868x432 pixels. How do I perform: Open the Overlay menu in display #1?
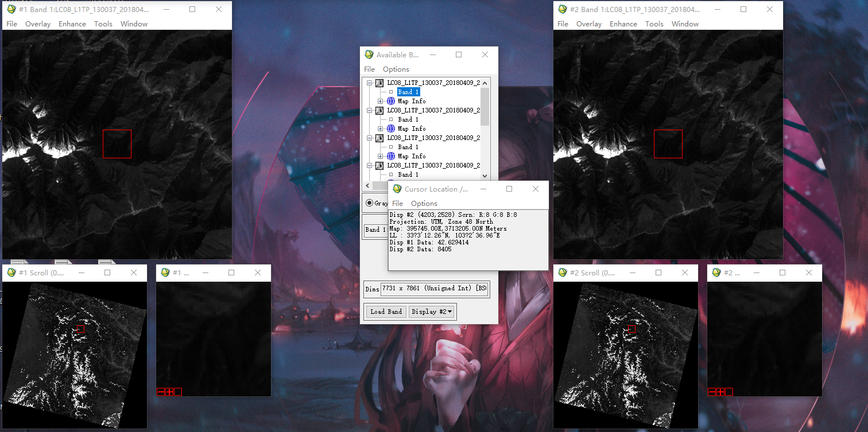(x=38, y=24)
